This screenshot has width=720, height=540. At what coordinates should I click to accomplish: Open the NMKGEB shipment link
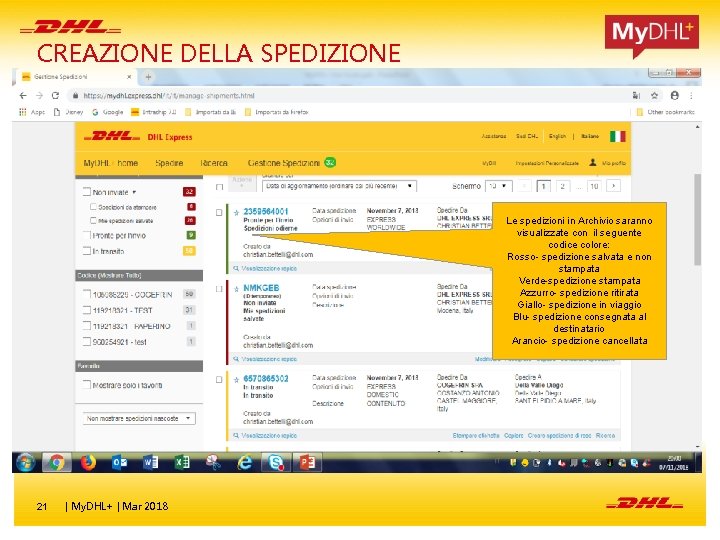click(x=261, y=287)
